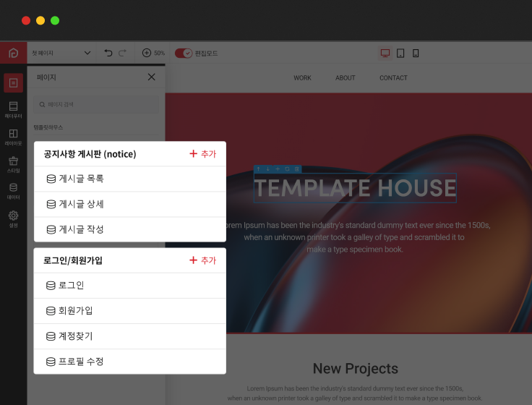Toggle the edit mode switch
The height and width of the screenshot is (405, 532).
click(x=184, y=54)
